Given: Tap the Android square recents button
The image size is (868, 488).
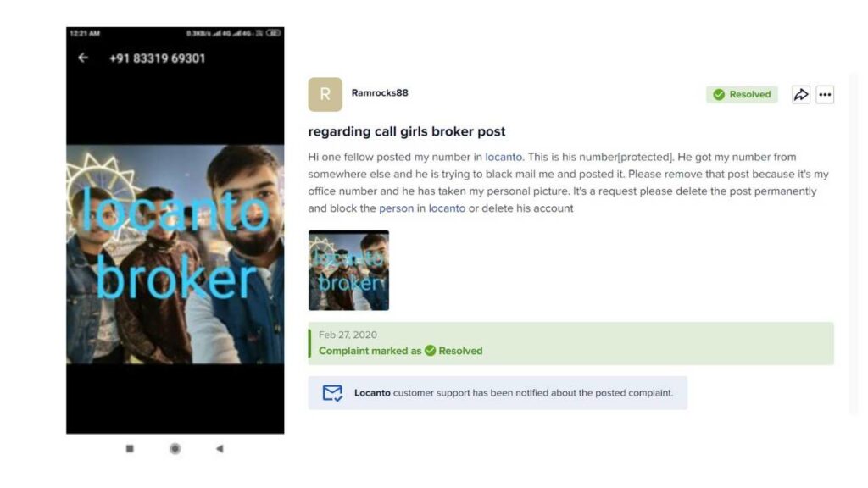Looking at the screenshot, I should pyautogui.click(x=130, y=449).
